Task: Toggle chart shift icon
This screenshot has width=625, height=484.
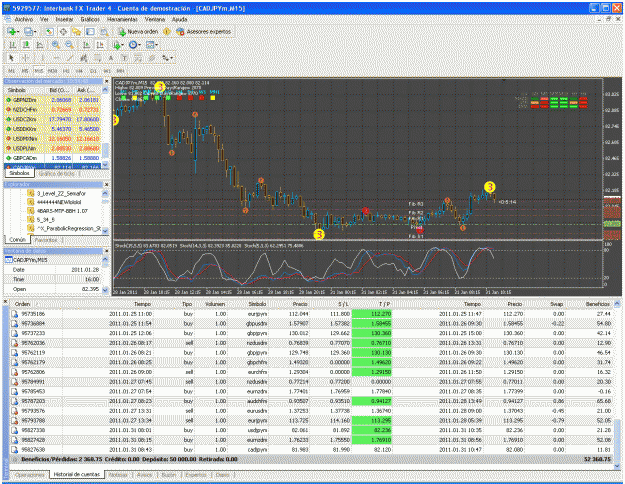Action: (x=100, y=45)
